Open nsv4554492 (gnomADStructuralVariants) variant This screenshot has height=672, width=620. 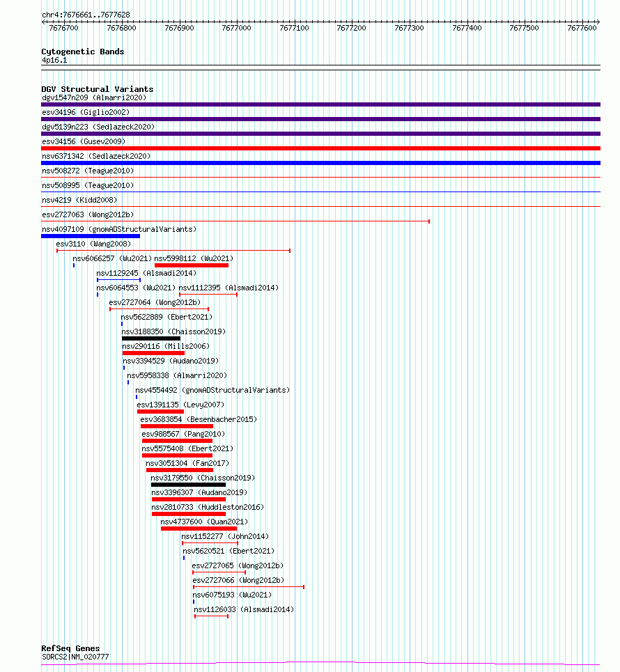click(212, 390)
